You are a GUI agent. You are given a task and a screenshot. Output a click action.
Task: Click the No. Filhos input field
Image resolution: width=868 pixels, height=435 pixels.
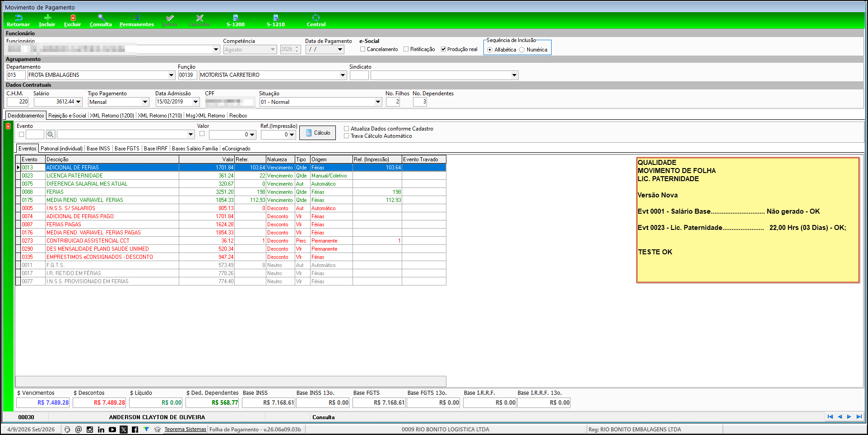(393, 102)
